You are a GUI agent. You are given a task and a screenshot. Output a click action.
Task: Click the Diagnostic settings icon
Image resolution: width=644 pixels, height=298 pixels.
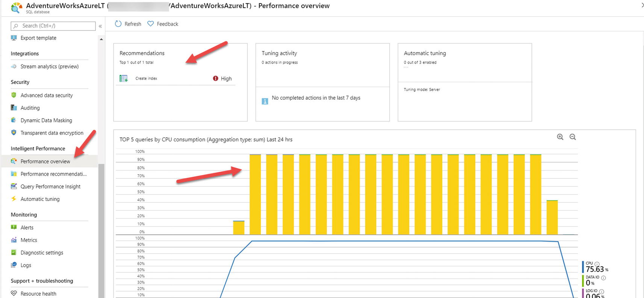tap(14, 252)
